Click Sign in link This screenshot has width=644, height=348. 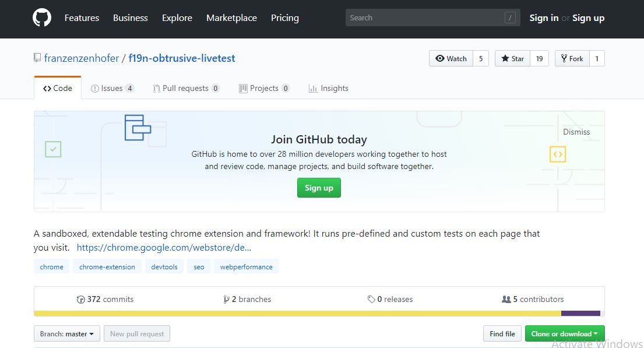544,17
